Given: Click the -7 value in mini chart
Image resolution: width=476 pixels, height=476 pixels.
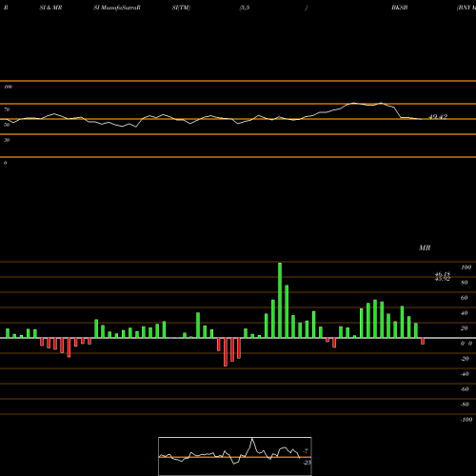Looking at the screenshot, I should tap(306, 451).
